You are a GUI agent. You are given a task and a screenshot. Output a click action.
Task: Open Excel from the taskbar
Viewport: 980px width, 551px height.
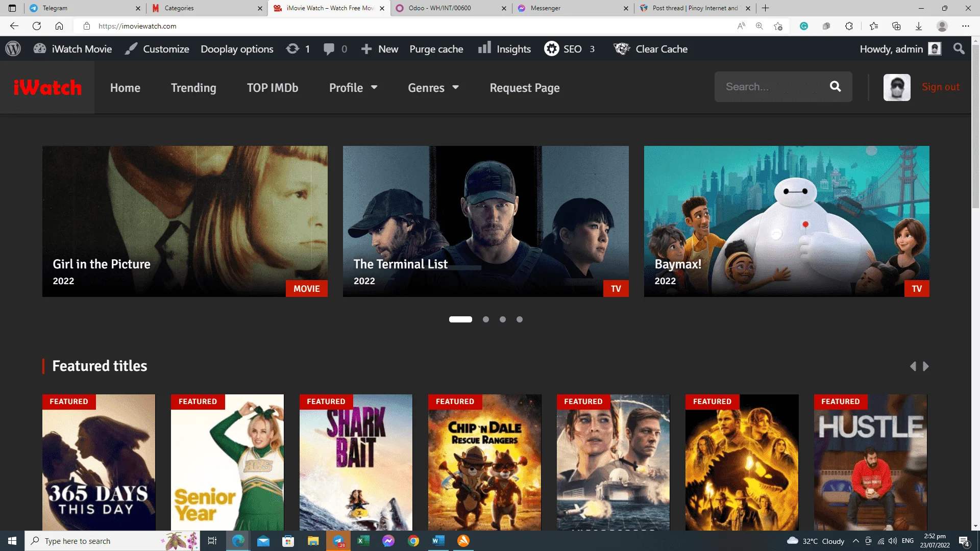[x=363, y=541]
